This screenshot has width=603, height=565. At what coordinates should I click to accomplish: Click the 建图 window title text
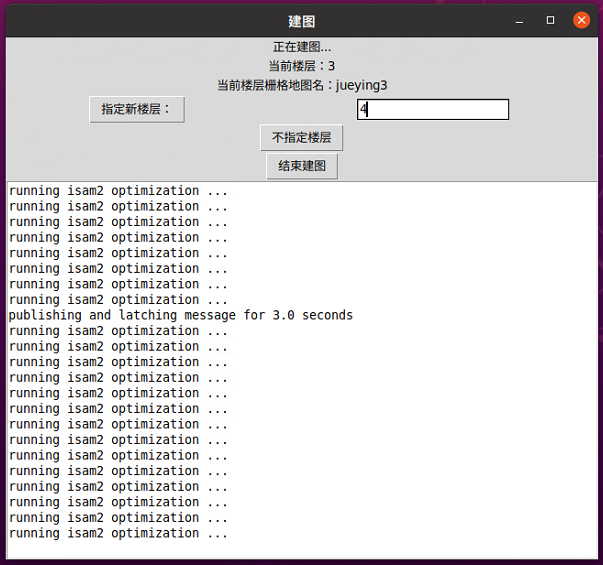tap(302, 21)
